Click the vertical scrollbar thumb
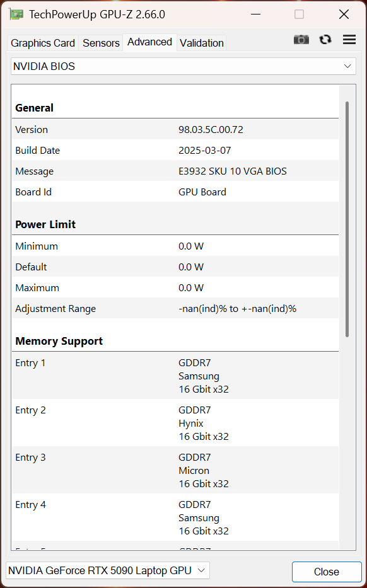Viewport: 367px width, 588px height. tap(347, 219)
